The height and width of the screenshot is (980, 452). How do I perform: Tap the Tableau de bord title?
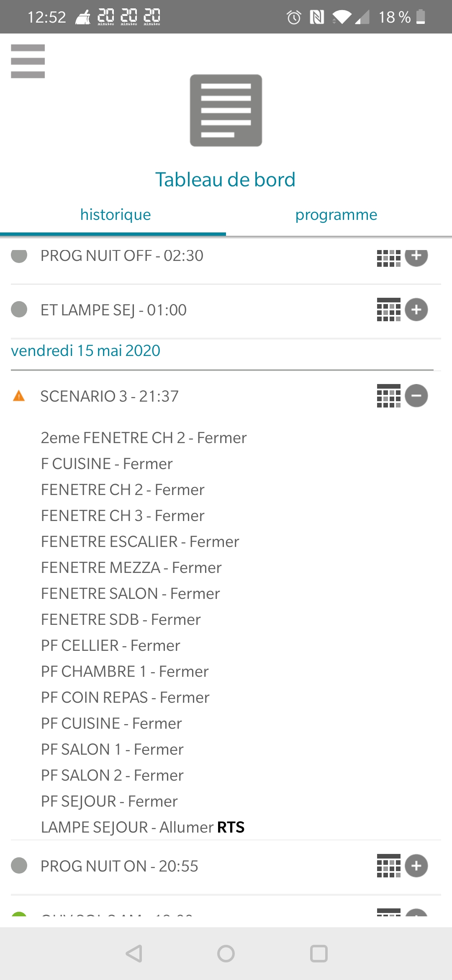pyautogui.click(x=226, y=180)
